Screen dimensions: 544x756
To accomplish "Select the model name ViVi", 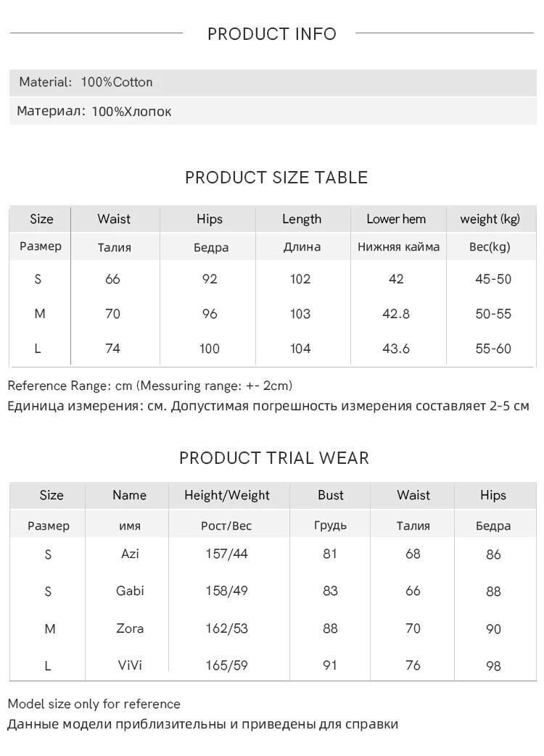I will (x=130, y=665).
